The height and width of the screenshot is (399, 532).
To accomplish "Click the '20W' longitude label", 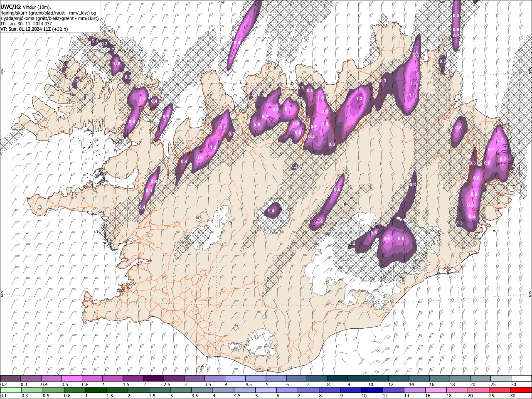I will [221, 2].
